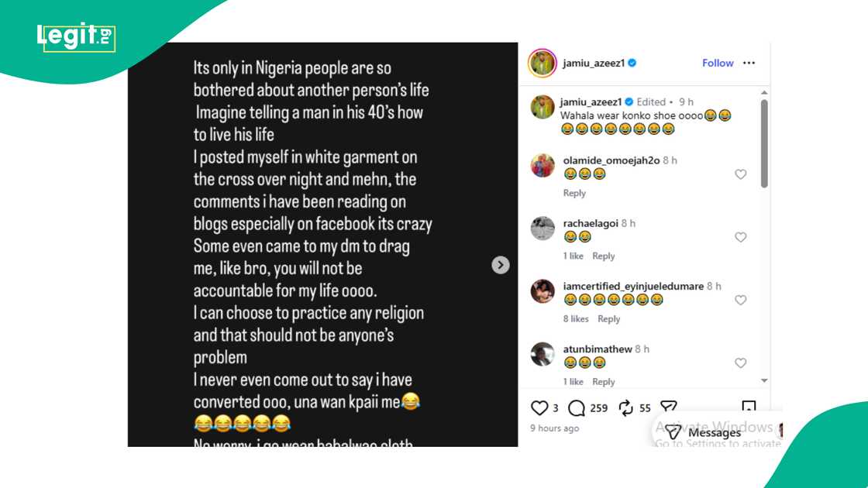Image resolution: width=868 pixels, height=488 pixels.
Task: Like atunbimathew's comment via the heart icon
Action: (x=740, y=363)
